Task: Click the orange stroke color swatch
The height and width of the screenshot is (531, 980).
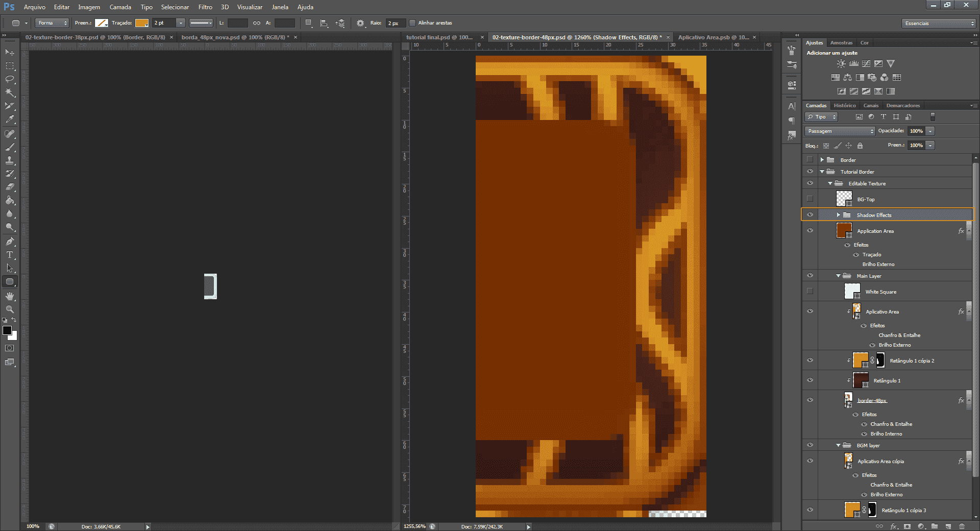Action: [x=141, y=23]
